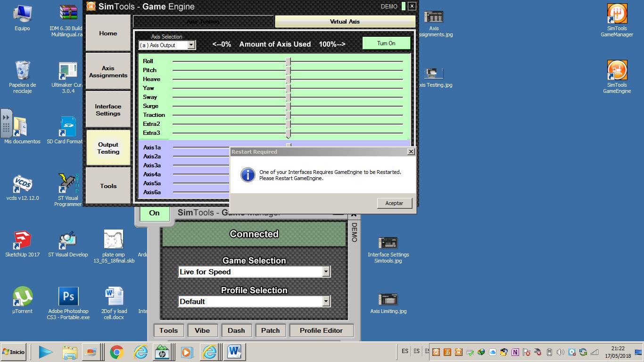Open Papelera de reciclaje icon
Viewport: 644px width, 362px height.
click(x=22, y=71)
